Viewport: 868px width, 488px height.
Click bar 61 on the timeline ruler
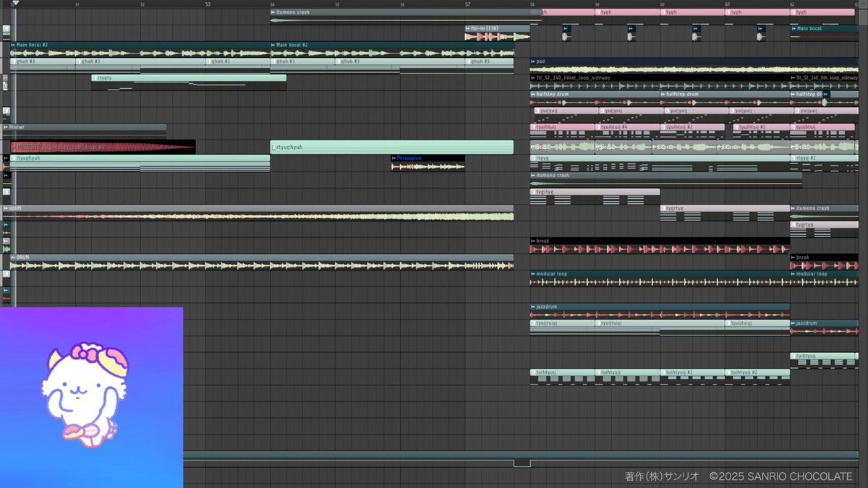[x=727, y=4]
